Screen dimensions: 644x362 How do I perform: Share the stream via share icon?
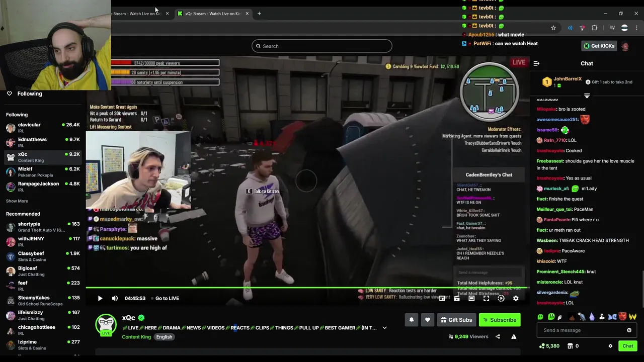498,337
